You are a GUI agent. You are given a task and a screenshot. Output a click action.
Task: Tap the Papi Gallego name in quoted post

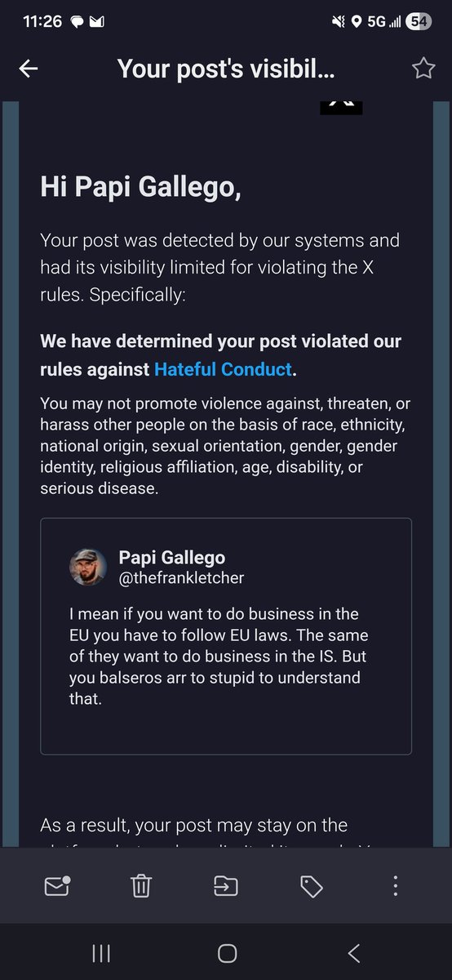point(172,558)
